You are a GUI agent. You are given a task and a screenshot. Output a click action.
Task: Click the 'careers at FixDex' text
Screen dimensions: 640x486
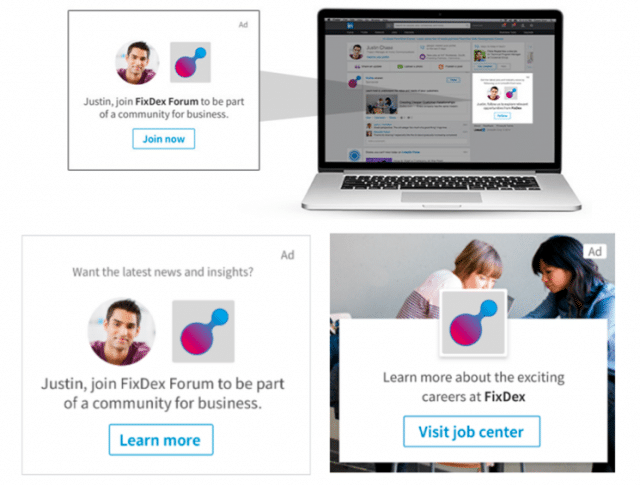[x=473, y=397]
